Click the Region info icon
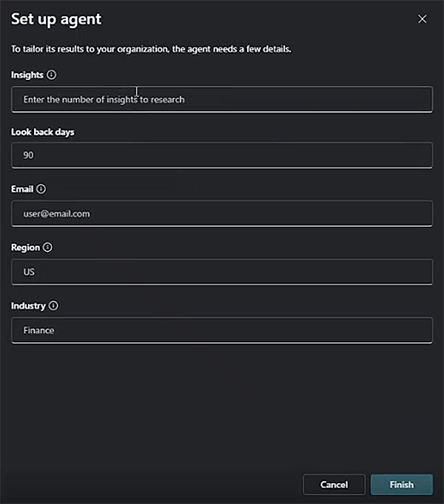The height and width of the screenshot is (504, 444). coord(47,247)
